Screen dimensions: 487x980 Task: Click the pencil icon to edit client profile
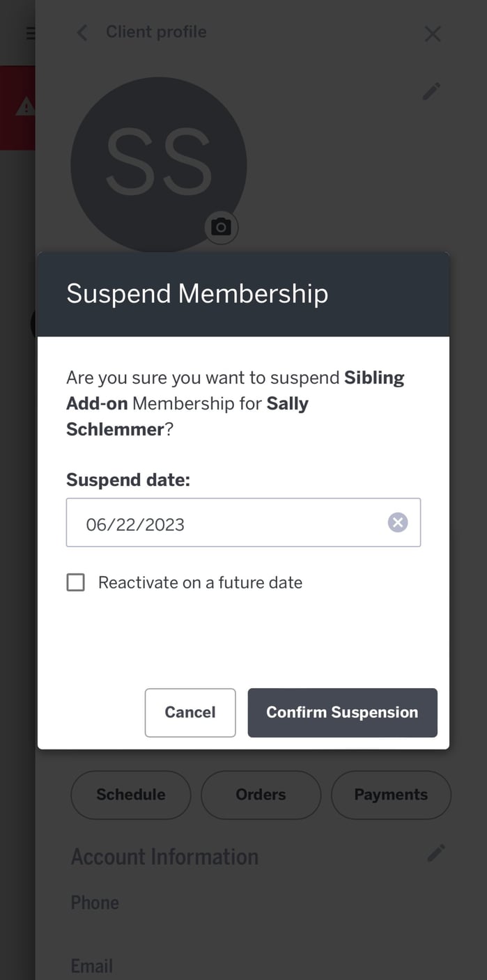pyautogui.click(x=432, y=91)
